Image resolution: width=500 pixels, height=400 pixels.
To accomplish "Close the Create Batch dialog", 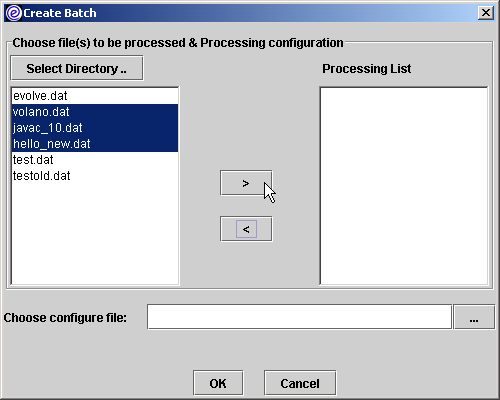I will click(x=486, y=13).
